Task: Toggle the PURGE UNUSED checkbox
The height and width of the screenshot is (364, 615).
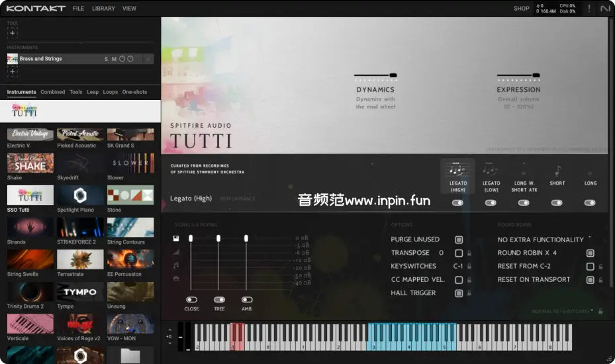Action: pyautogui.click(x=459, y=240)
